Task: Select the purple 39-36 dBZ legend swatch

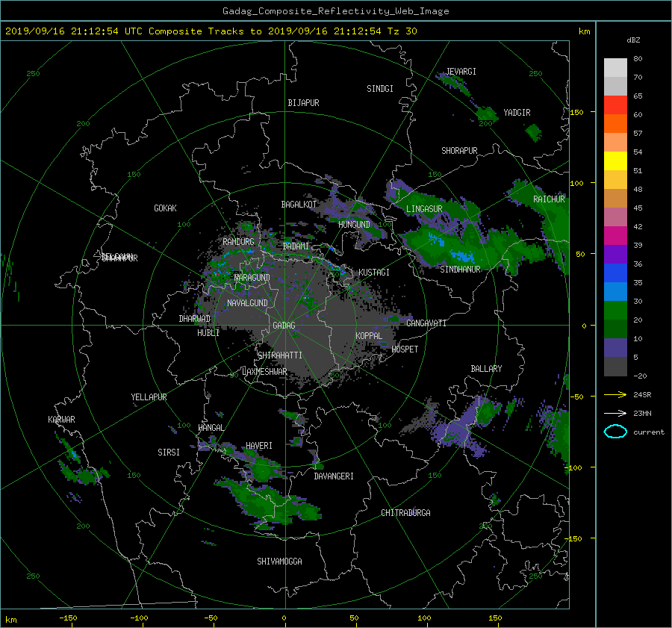Action: (x=615, y=254)
